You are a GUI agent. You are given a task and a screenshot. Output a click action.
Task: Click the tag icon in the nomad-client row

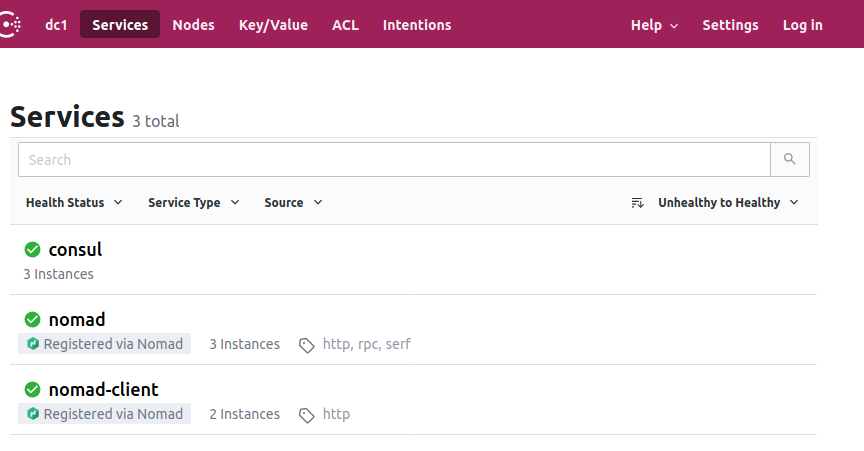click(306, 415)
